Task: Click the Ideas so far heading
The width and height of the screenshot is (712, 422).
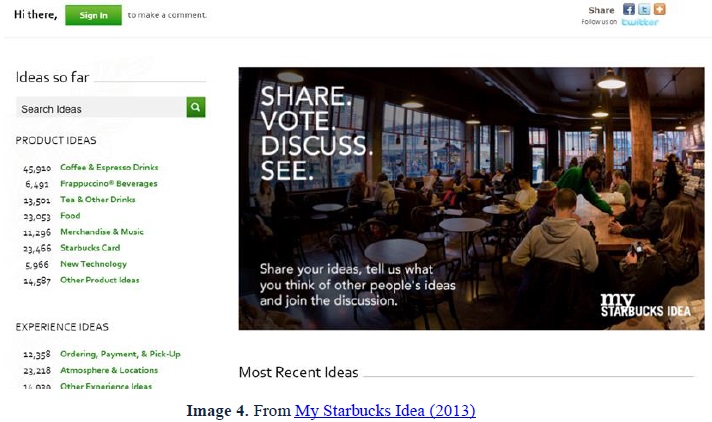Action: 52,77
